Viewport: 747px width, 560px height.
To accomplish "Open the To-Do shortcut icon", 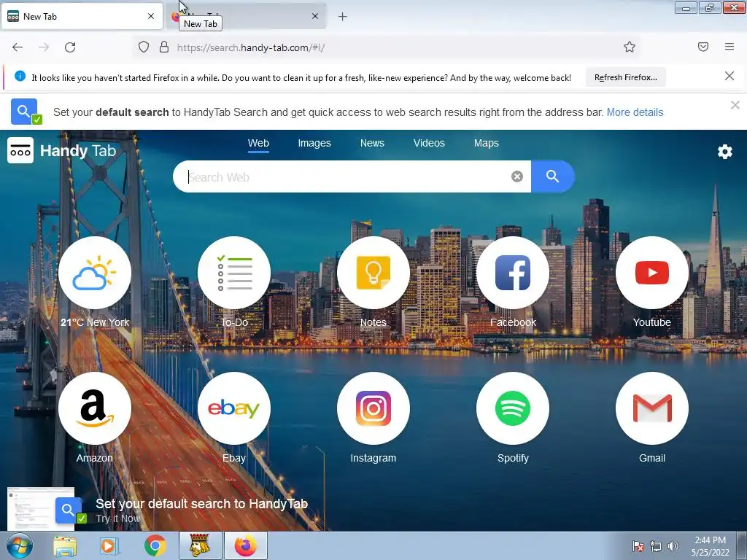I will [x=234, y=273].
